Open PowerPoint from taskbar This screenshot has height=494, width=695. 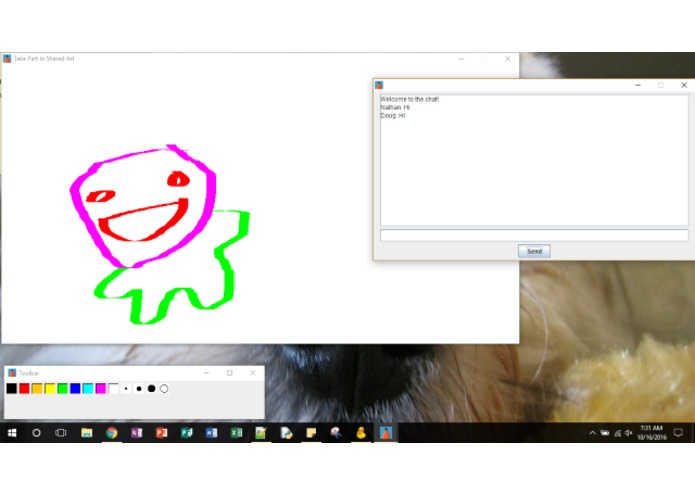click(161, 433)
